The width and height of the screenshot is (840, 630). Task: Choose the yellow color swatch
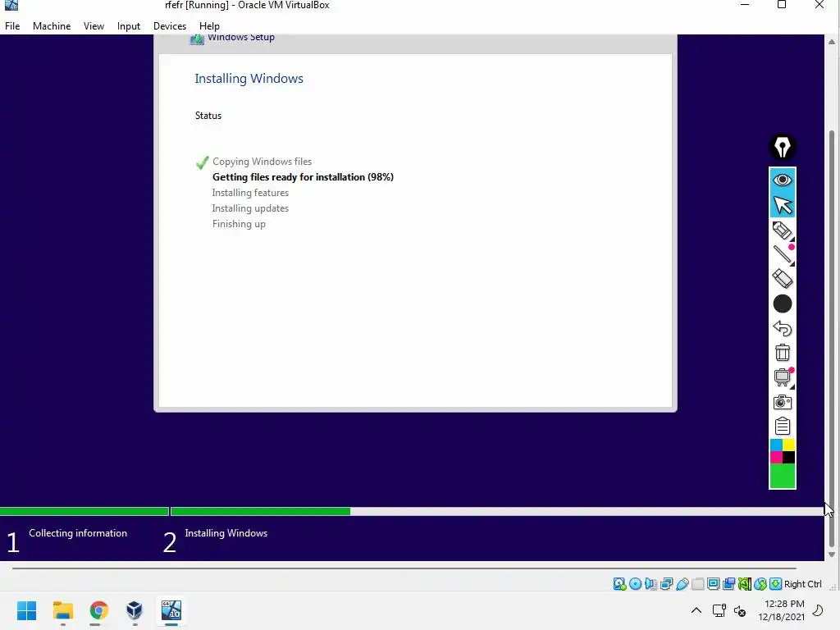[x=788, y=445]
